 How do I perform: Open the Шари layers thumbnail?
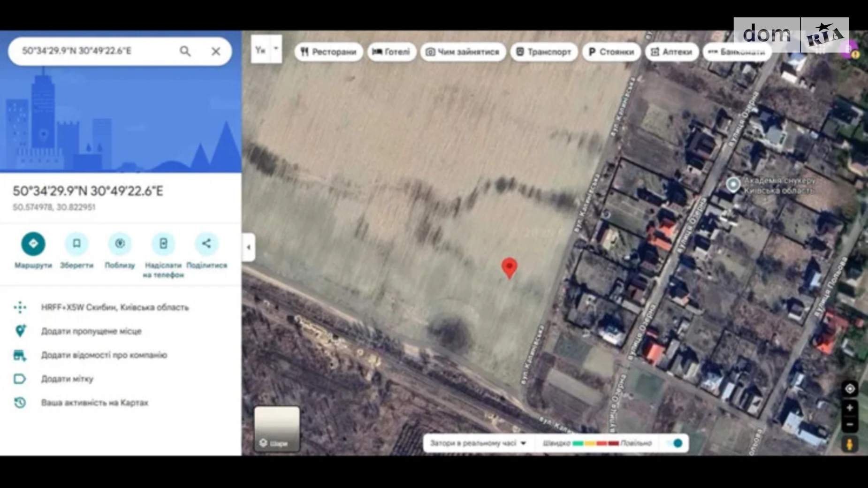click(x=277, y=429)
